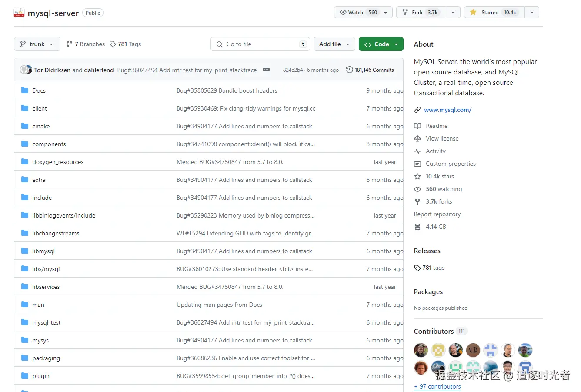Viewport: 581px width, 392px height.
Task: Open the mysql-test directory name
Action: 47,322
